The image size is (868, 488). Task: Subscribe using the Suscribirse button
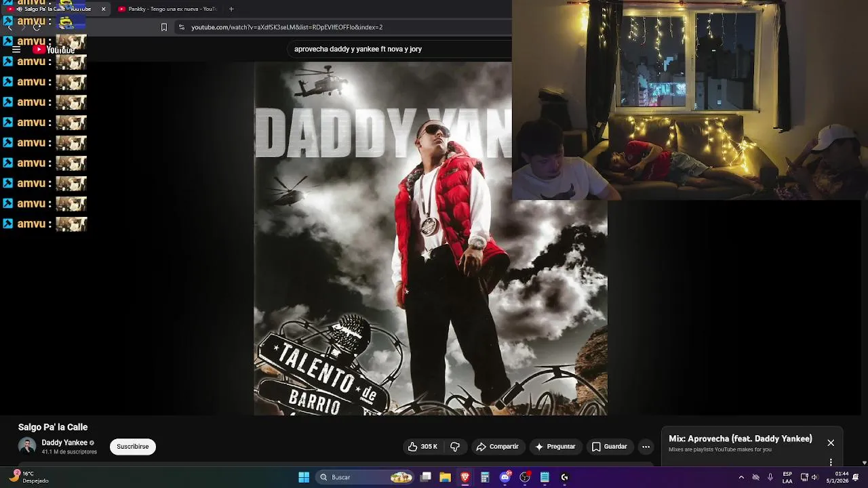(133, 447)
